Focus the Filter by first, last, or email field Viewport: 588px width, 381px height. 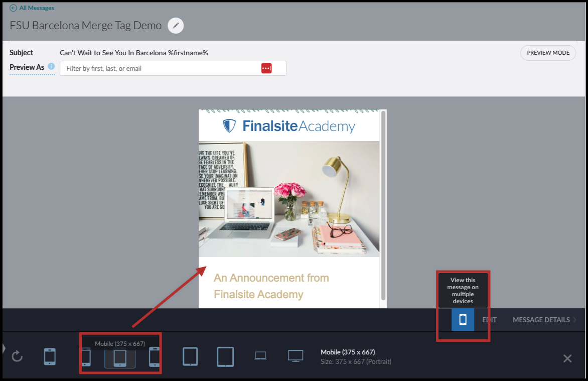point(173,68)
